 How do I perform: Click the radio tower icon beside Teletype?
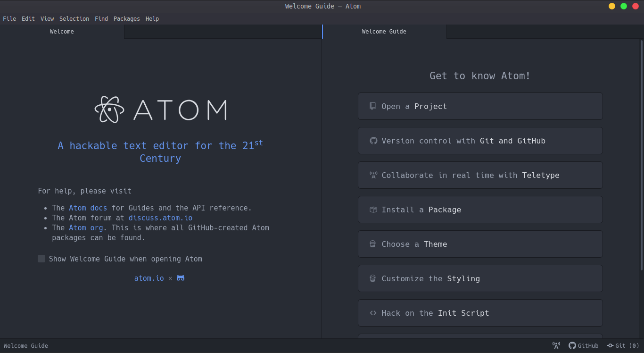[x=373, y=175]
